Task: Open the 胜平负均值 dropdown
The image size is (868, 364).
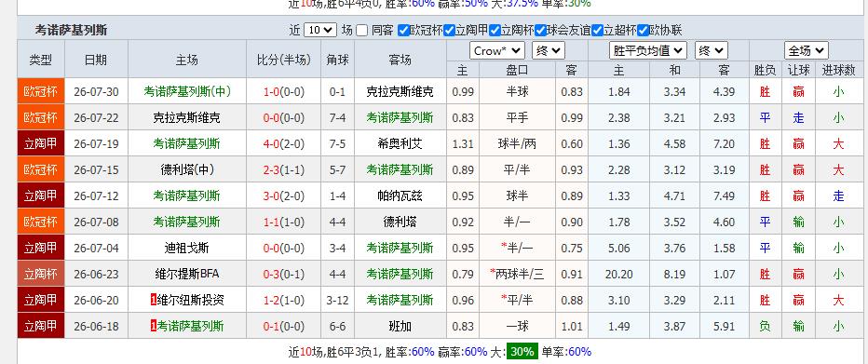Action: point(647,51)
